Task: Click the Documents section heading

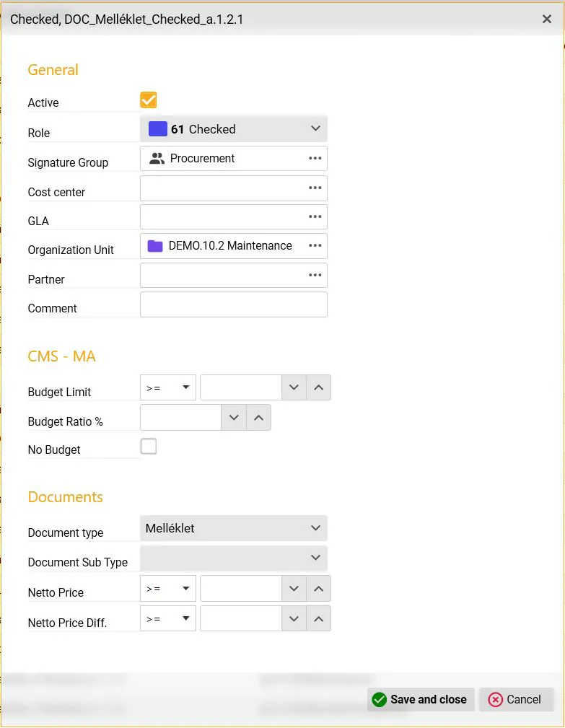Action: [x=66, y=497]
